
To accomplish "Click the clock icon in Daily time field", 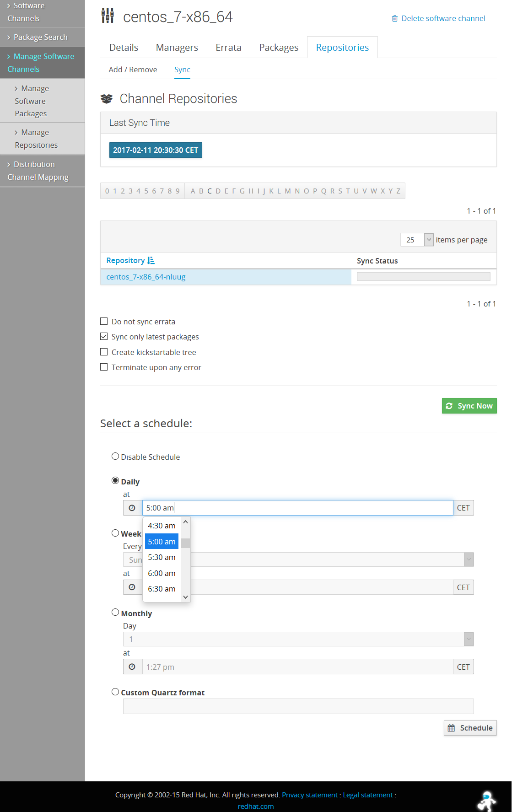I will (132, 508).
